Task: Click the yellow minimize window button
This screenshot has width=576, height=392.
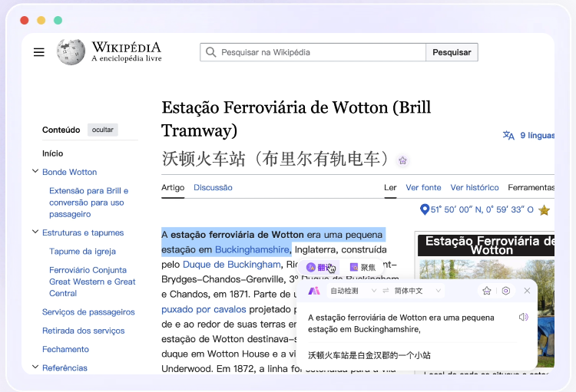Action: coord(41,20)
